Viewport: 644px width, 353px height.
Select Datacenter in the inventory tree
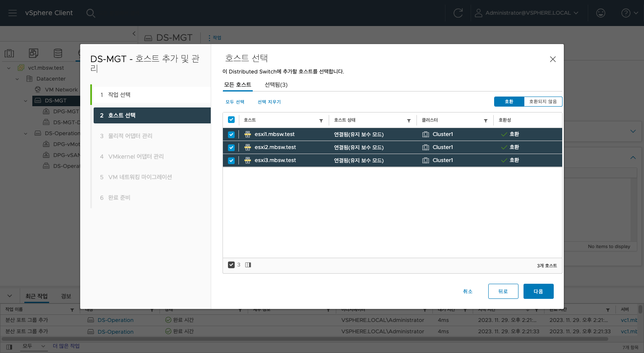(x=51, y=79)
